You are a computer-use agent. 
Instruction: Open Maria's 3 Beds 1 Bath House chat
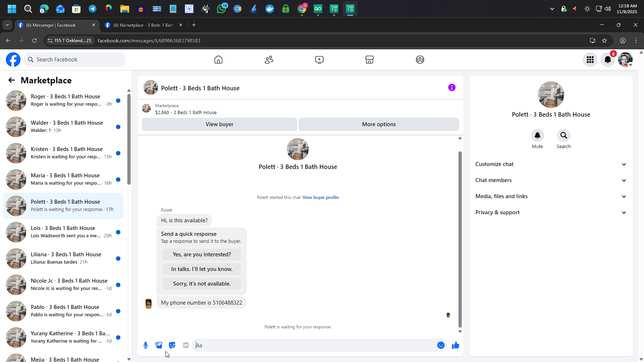(x=63, y=180)
